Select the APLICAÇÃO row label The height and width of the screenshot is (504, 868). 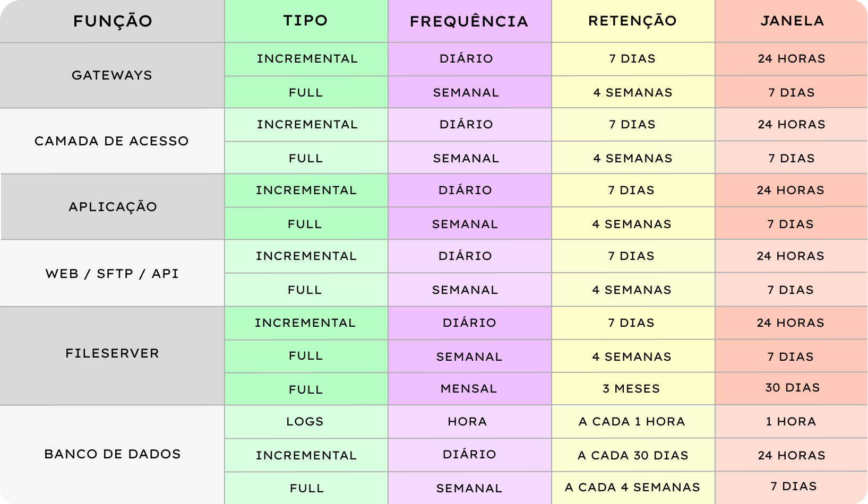click(x=113, y=207)
